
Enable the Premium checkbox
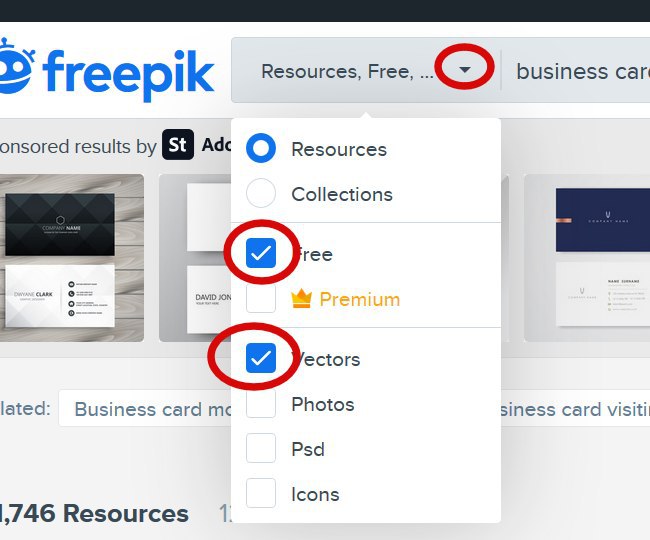pos(261,298)
